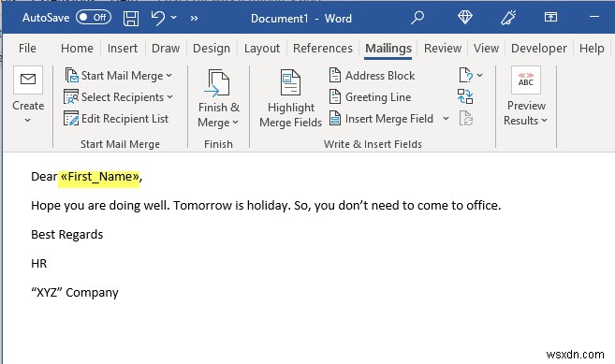Image resolution: width=615 pixels, height=364 pixels.
Task: Click the Undo arrow icon
Action: point(157,18)
